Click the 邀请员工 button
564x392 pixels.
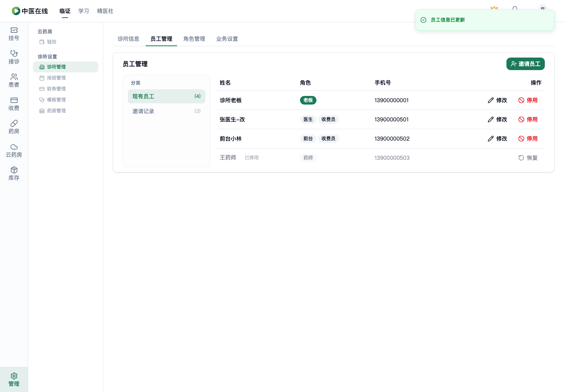526,64
